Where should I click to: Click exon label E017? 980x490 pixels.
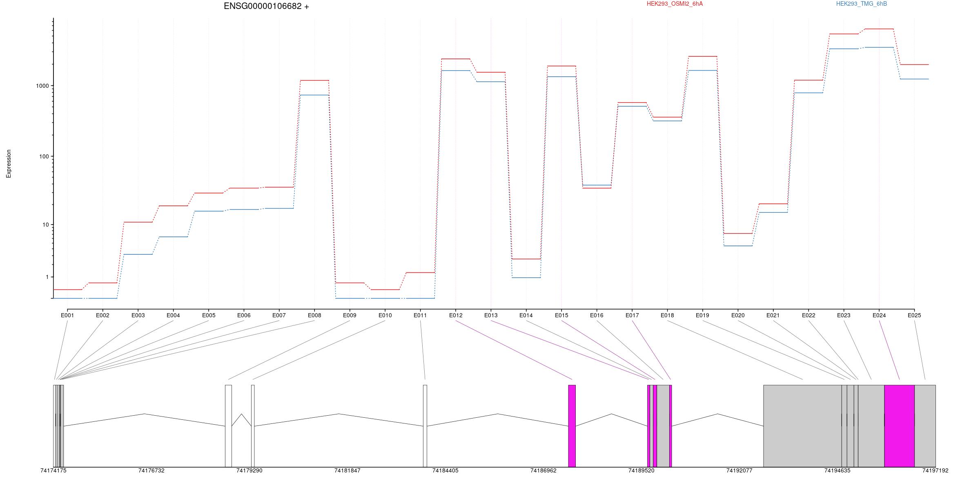[632, 315]
